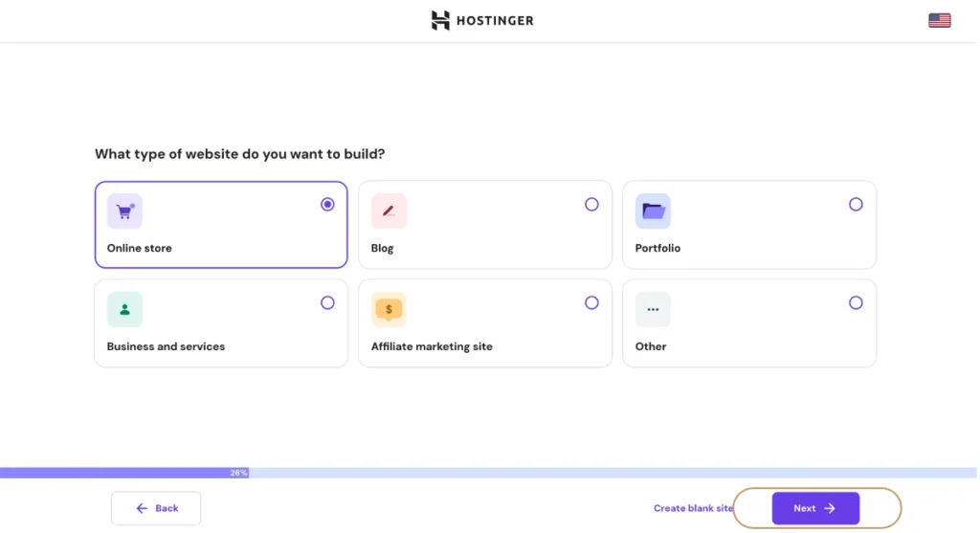The image size is (980, 533).
Task: Click the person icon on Business and services
Action: tap(125, 309)
